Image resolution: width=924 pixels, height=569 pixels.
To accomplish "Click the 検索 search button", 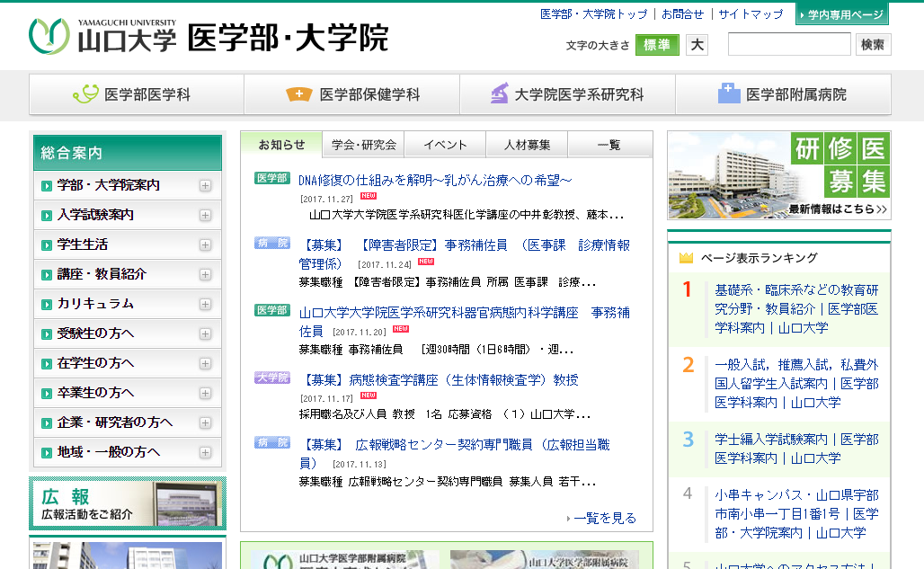I will point(873,45).
